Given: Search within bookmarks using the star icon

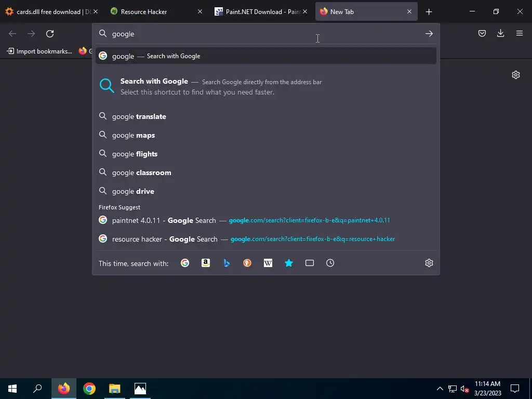Looking at the screenshot, I should 289,263.
